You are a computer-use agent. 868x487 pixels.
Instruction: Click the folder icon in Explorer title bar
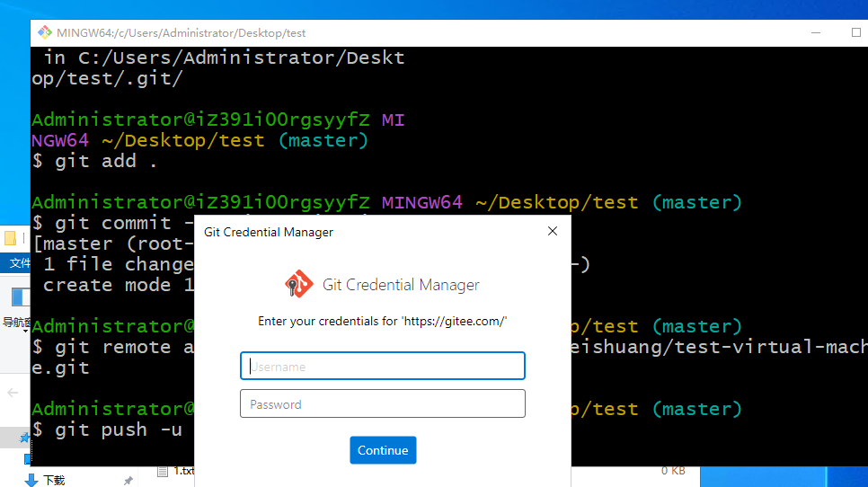click(x=10, y=238)
